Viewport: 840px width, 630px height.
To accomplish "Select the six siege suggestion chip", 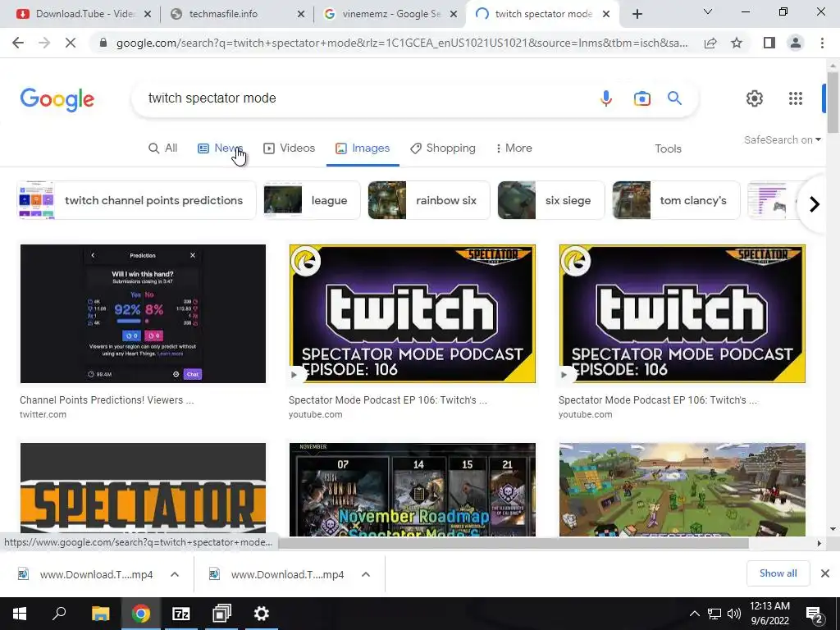I will [x=551, y=200].
